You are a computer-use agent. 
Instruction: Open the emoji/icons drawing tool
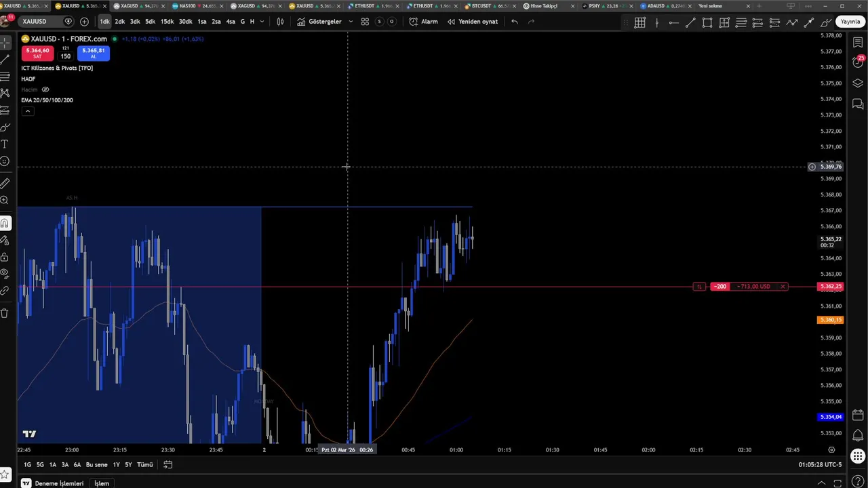pos(5,161)
